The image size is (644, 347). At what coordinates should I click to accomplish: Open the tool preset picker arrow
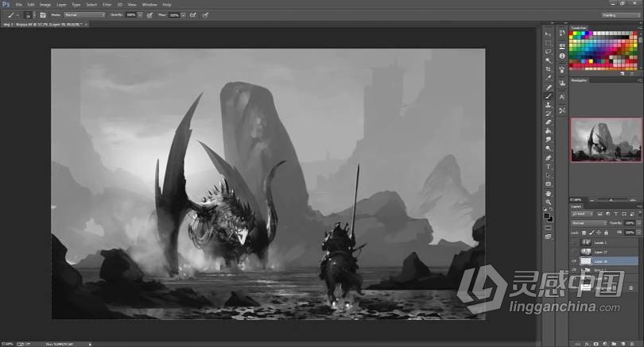coord(17,15)
